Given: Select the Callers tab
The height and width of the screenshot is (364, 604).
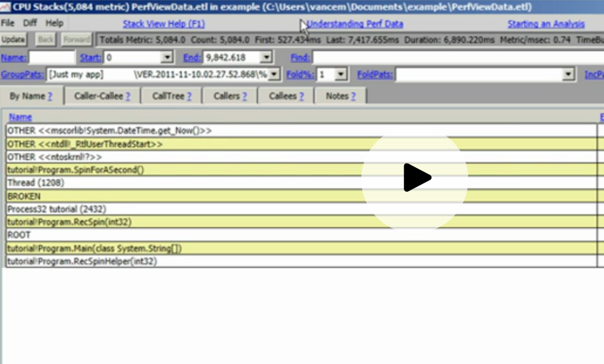Looking at the screenshot, I should tap(229, 96).
